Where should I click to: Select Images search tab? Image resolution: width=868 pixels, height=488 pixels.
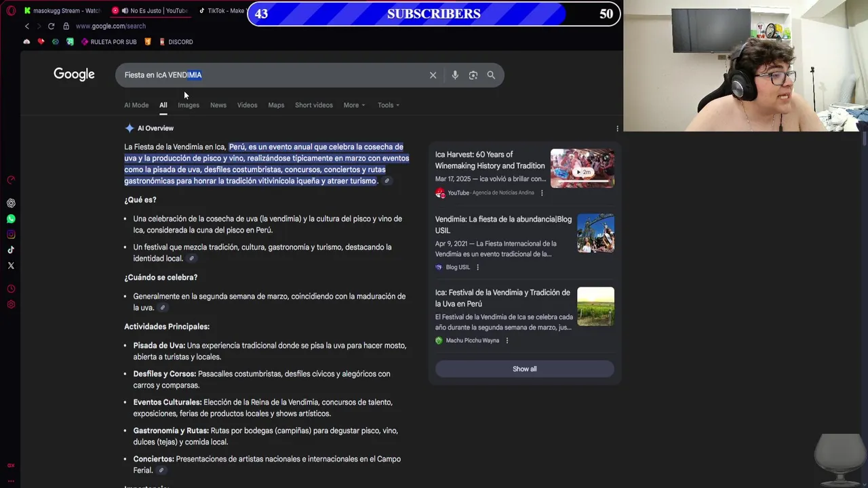[x=189, y=105]
